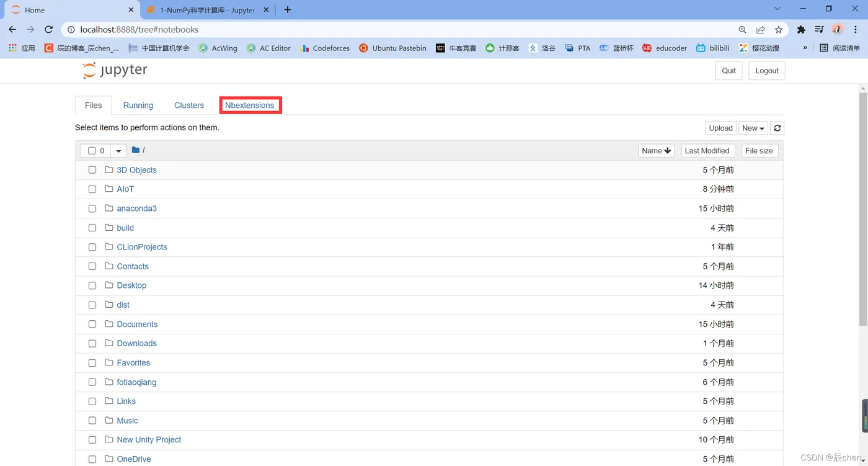Open the Apps bookmarks shortcut
Viewport: 868px width, 466px height.
(x=22, y=48)
